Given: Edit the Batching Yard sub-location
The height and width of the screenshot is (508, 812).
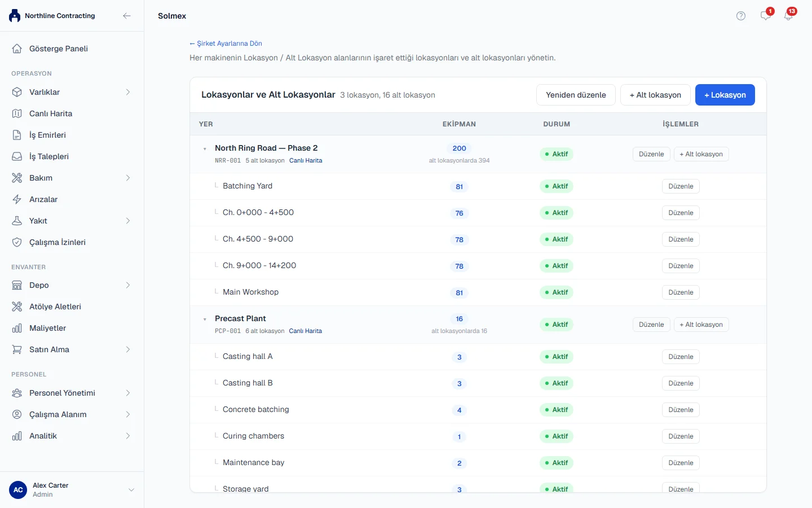Looking at the screenshot, I should 681,186.
